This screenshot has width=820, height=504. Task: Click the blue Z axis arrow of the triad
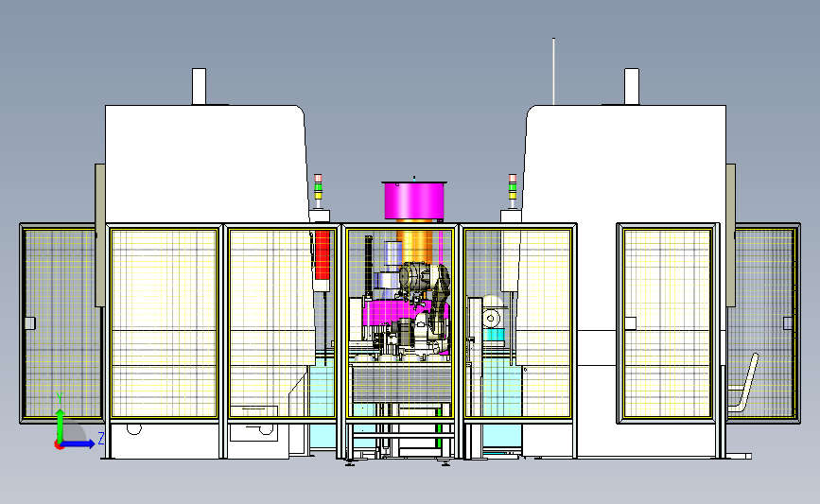point(79,443)
